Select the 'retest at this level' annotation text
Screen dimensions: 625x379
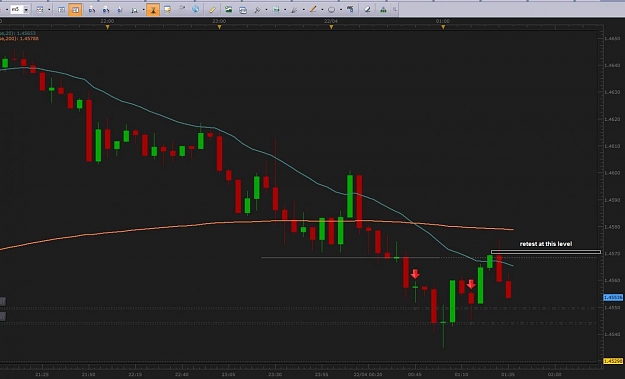tap(546, 244)
